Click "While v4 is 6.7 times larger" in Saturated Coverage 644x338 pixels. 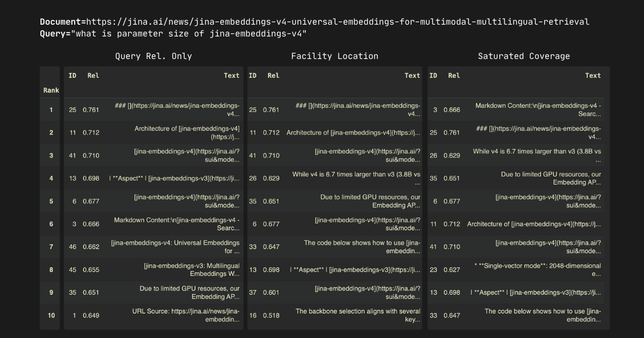(537, 155)
